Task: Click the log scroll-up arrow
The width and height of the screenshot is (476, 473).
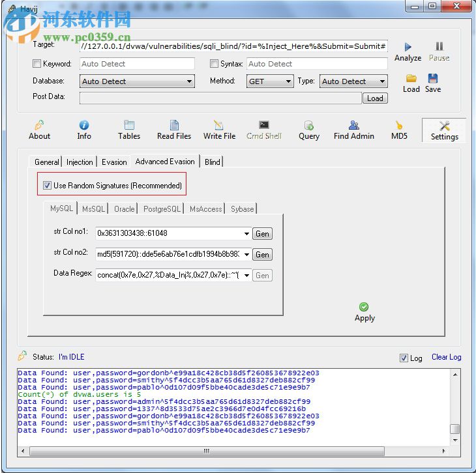Action: 455,375
